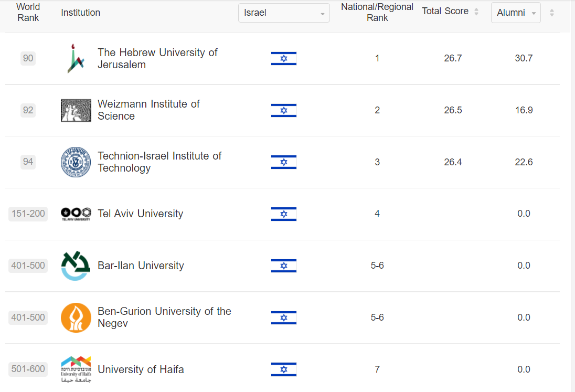Click the Tel Aviv University logo

click(76, 214)
